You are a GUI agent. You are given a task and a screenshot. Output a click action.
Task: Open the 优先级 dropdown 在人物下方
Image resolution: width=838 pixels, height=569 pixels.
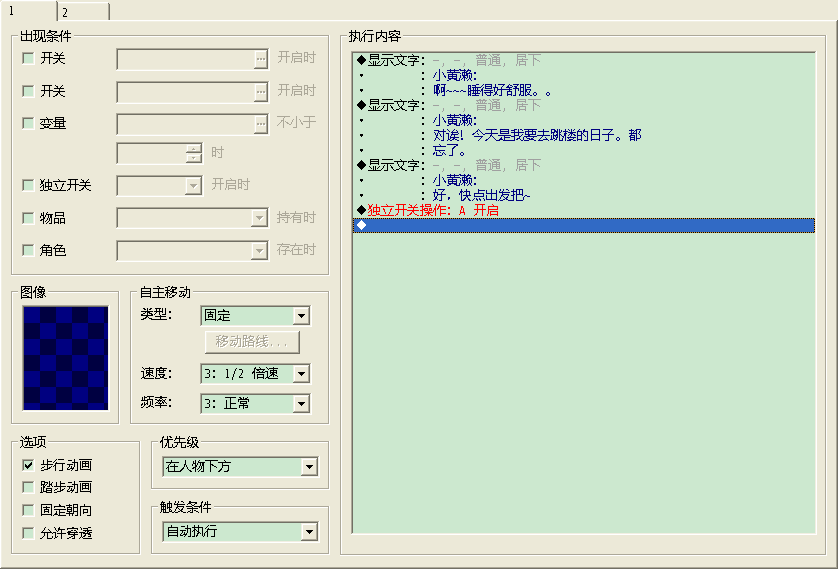[x=309, y=467]
